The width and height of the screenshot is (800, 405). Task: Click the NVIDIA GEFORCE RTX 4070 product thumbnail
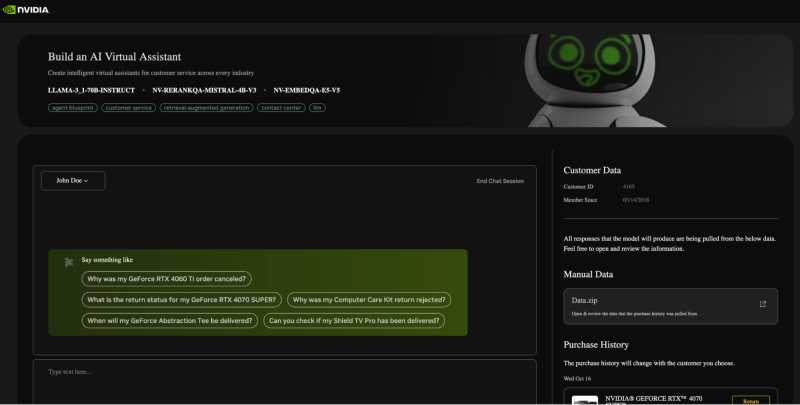coord(585,400)
